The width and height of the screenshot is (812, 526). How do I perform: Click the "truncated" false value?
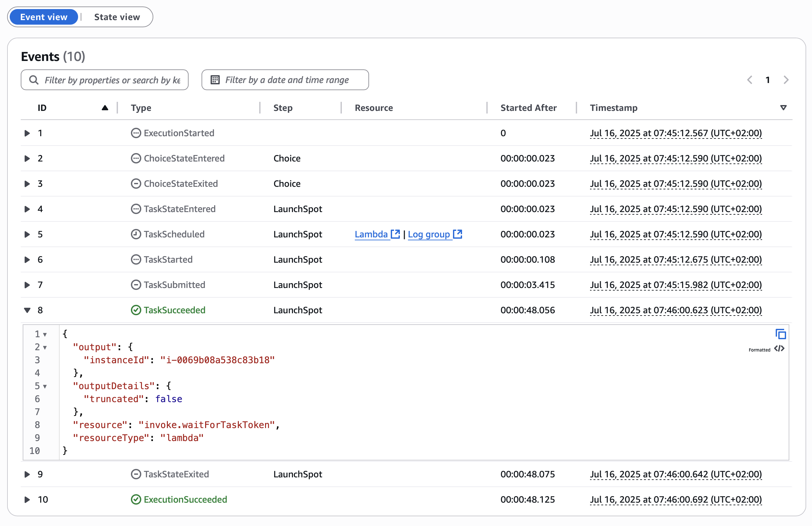pos(168,399)
